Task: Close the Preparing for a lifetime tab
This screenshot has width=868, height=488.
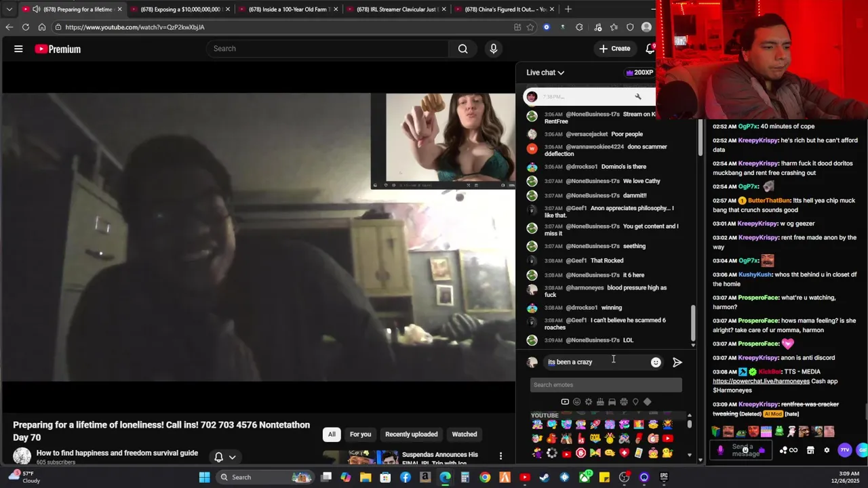Action: tap(119, 9)
